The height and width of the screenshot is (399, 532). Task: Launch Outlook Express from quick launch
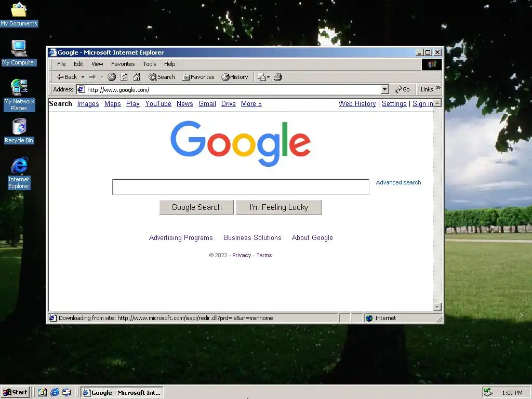[66, 393]
